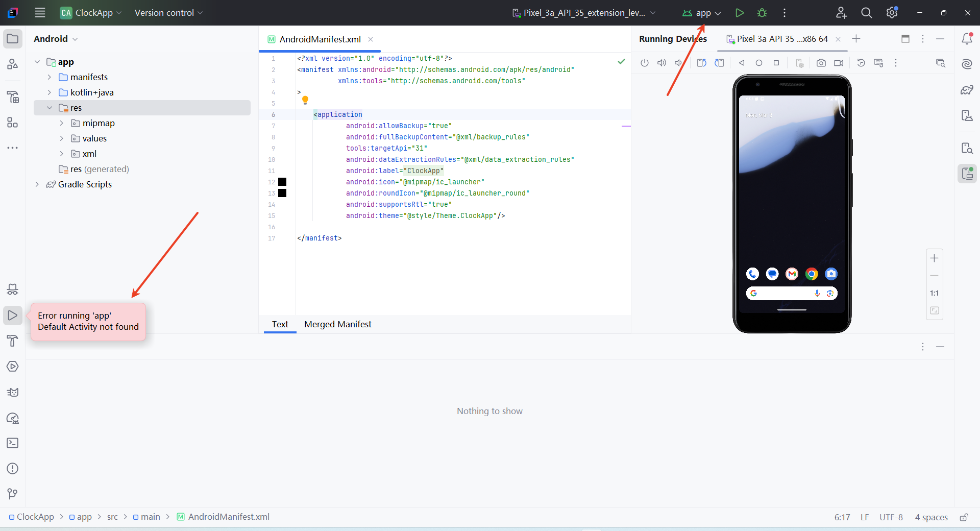Open the Notifications bell icon

[x=967, y=39]
